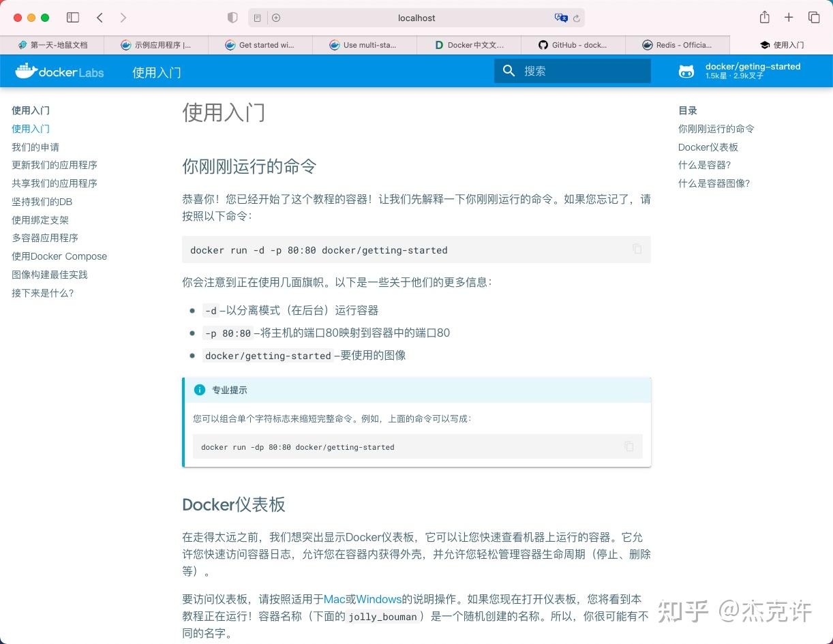Switch to the GitHub - dock tab
833x644 pixels.
click(575, 45)
